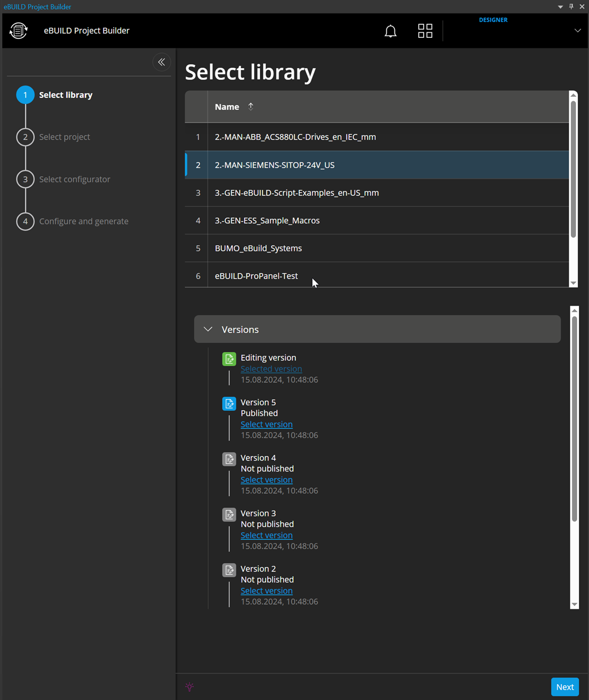
Task: Click the sort arrow next to Name
Action: (x=251, y=106)
